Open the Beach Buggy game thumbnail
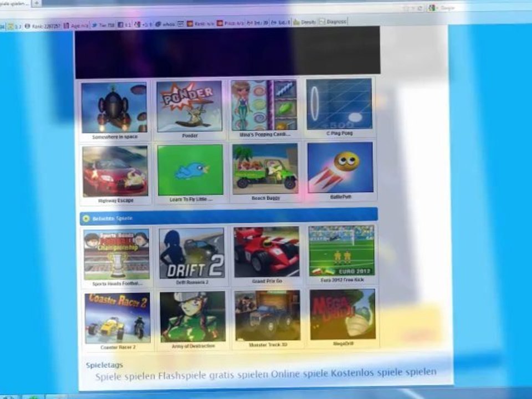The width and height of the screenshot is (532, 399). [x=265, y=168]
